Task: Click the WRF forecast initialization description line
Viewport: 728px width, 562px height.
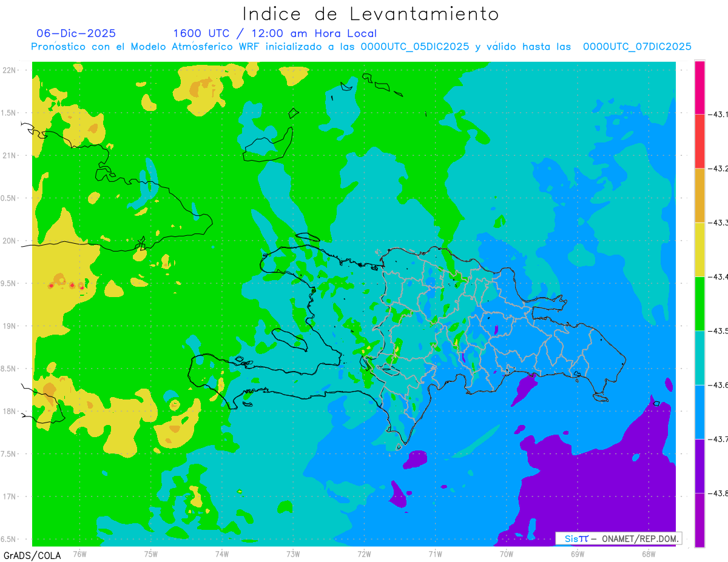Action: pyautogui.click(x=361, y=47)
